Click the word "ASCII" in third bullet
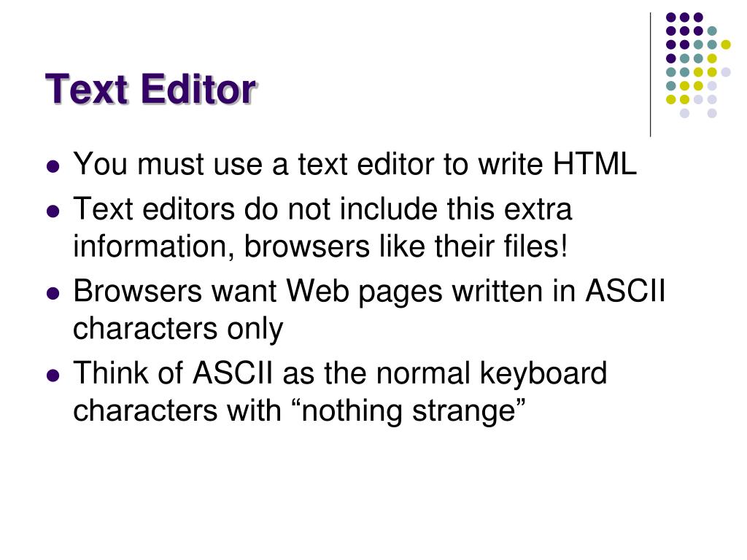 [625, 290]
